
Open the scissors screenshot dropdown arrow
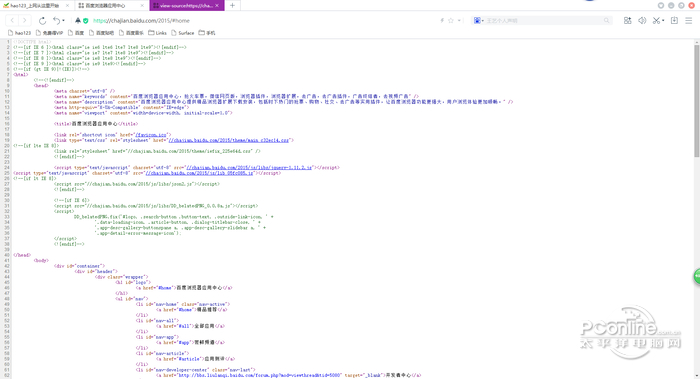pos(663,21)
